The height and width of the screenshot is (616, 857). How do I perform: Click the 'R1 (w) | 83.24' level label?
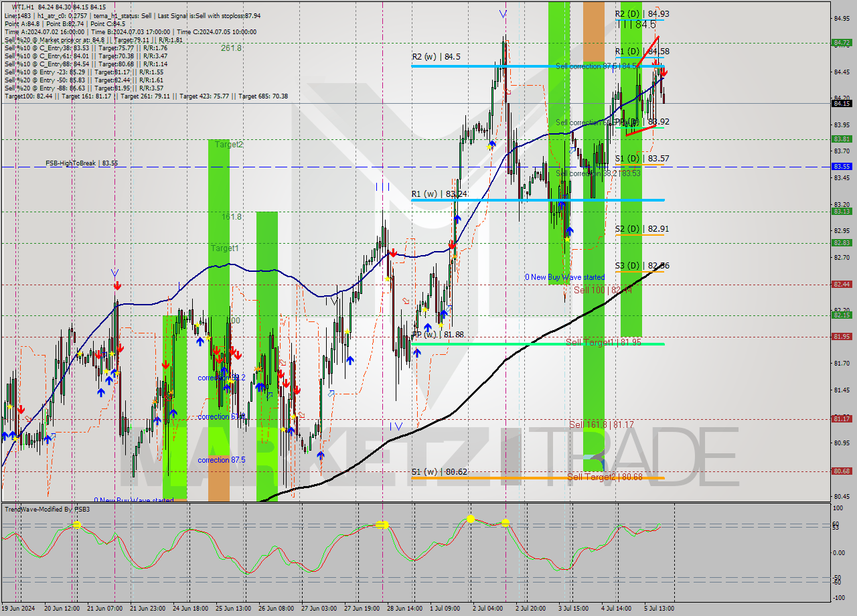pos(439,194)
